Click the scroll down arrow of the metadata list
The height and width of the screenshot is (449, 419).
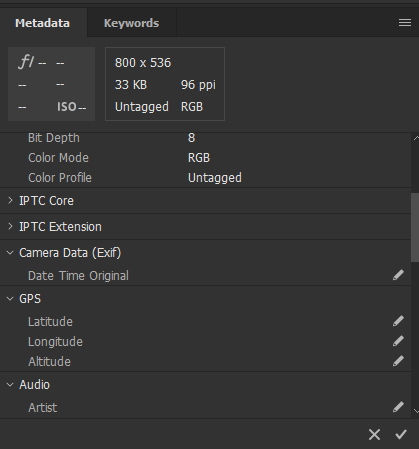416,411
